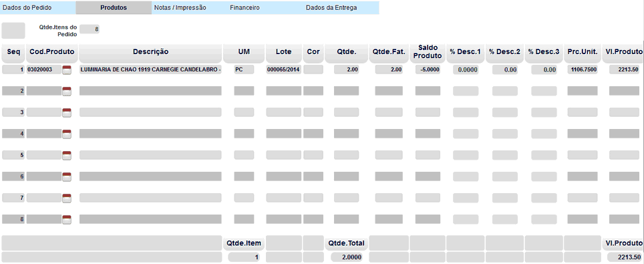Click Cor field in row 1
This screenshot has width=644, height=264.
click(313, 70)
